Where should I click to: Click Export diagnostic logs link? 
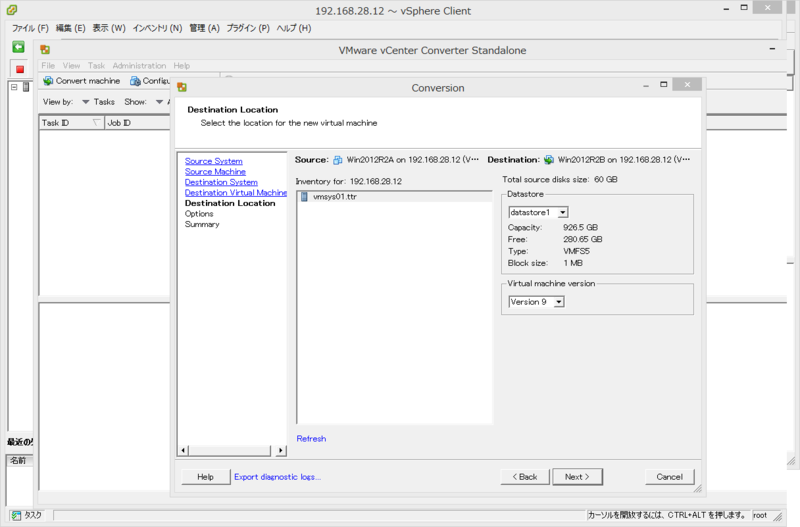click(278, 477)
